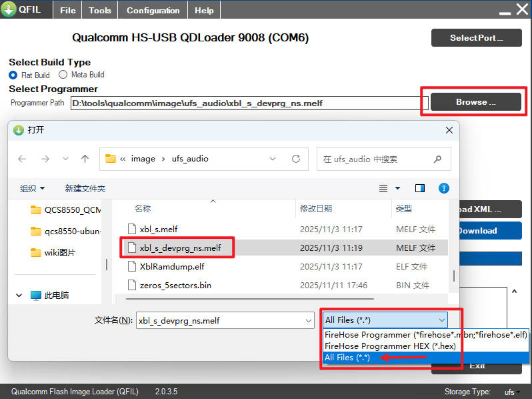Click the Browse ... button
The width and height of the screenshot is (532, 399).
[475, 102]
